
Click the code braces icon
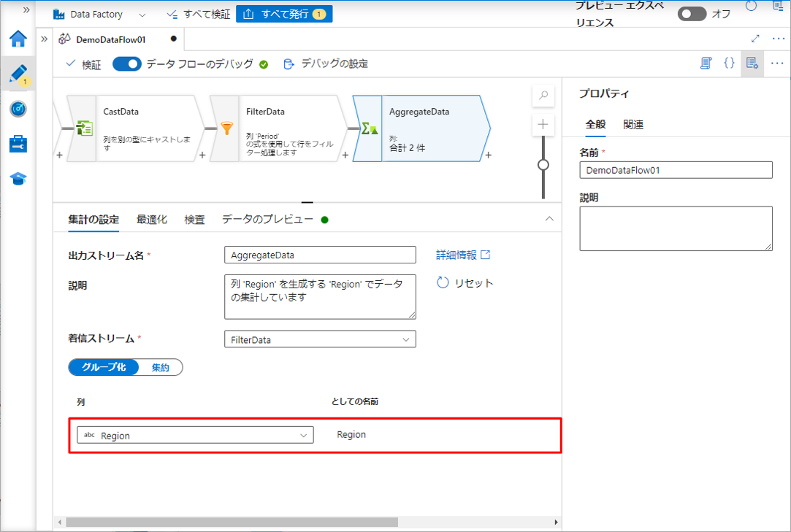[729, 63]
